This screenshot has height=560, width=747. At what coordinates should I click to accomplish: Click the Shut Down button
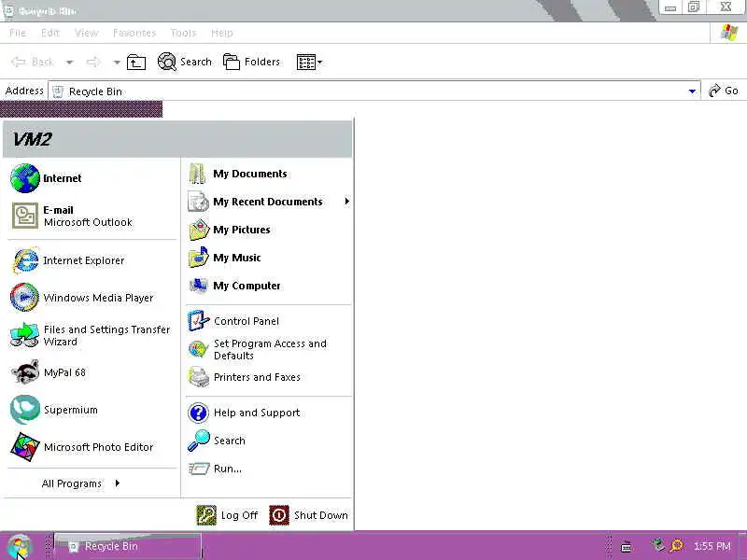coord(309,515)
